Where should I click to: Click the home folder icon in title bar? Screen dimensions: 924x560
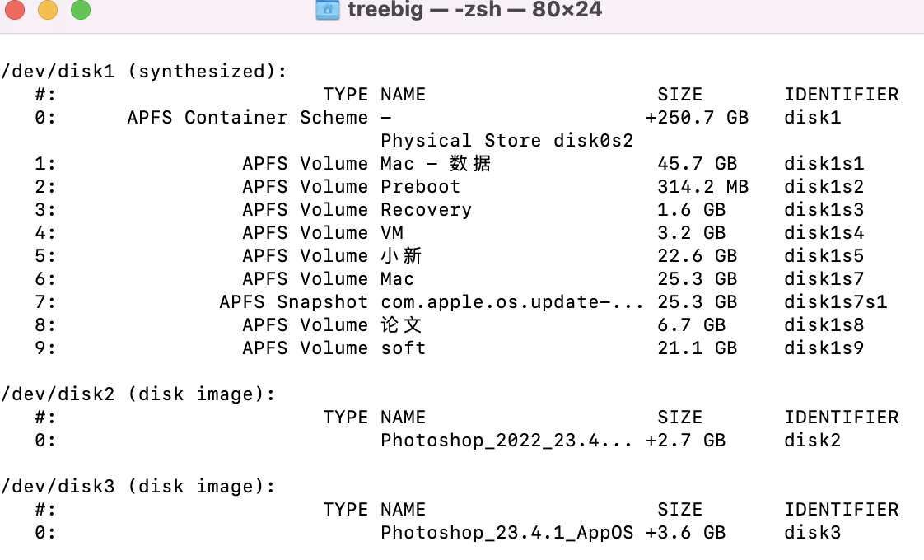pos(328,11)
